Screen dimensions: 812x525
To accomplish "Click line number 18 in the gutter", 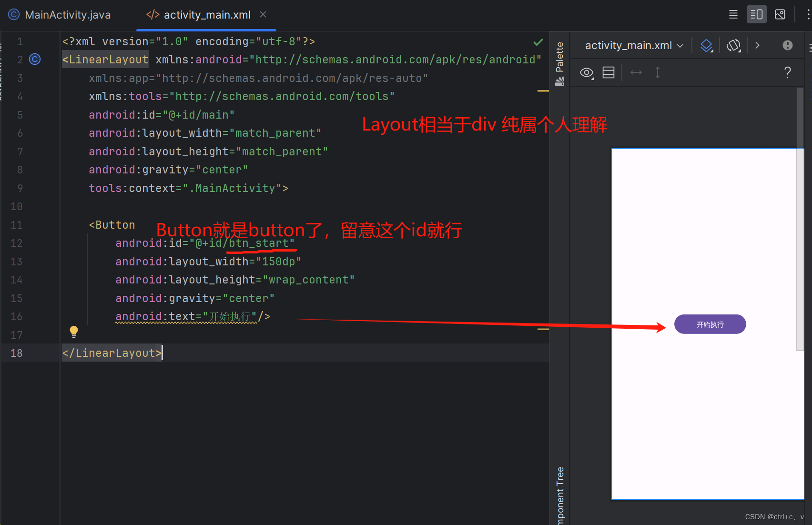I will coord(17,353).
